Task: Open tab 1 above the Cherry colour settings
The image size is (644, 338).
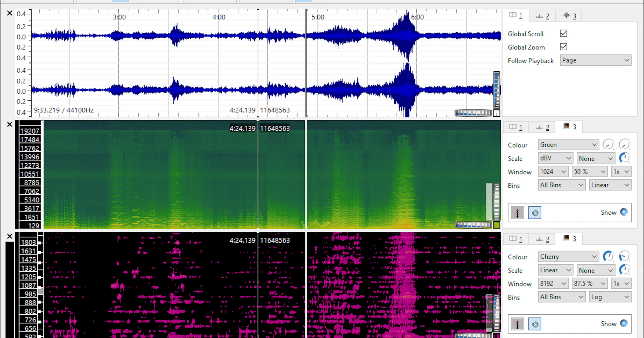Action: pyautogui.click(x=516, y=239)
